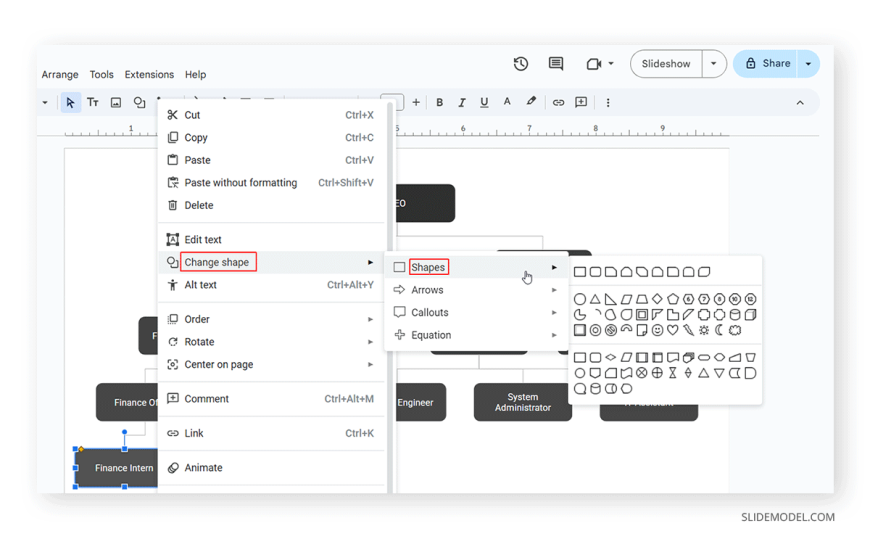This screenshot has height=539, width=870.
Task: Select the System Administrator box on slide
Action: pyautogui.click(x=523, y=402)
